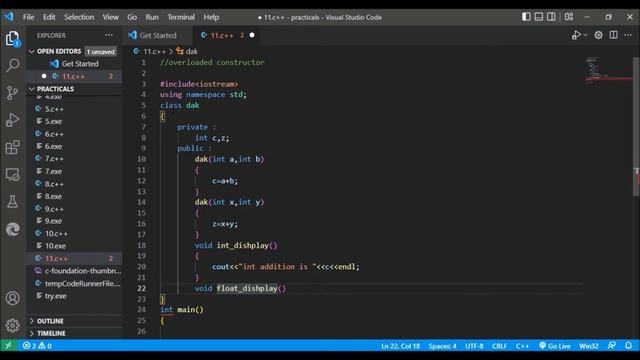This screenshot has height=360, width=640.
Task: Switch to the Get Started tab
Action: pos(157,36)
